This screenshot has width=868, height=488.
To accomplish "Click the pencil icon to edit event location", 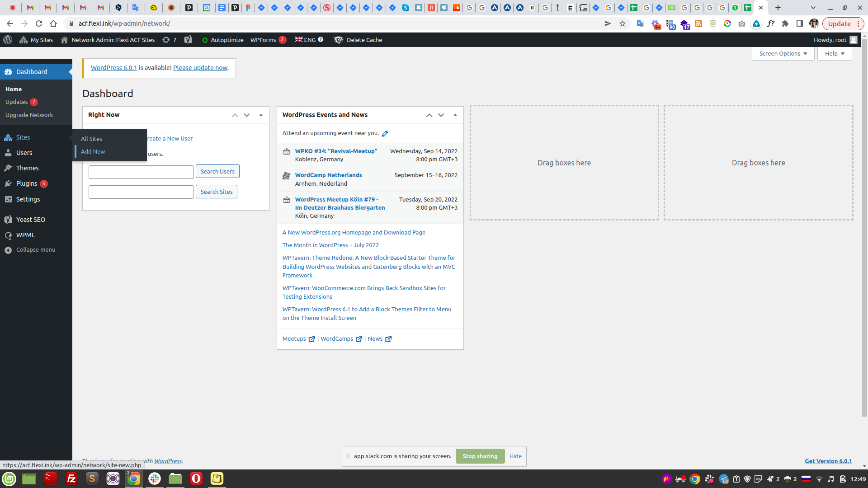I will pos(385,133).
